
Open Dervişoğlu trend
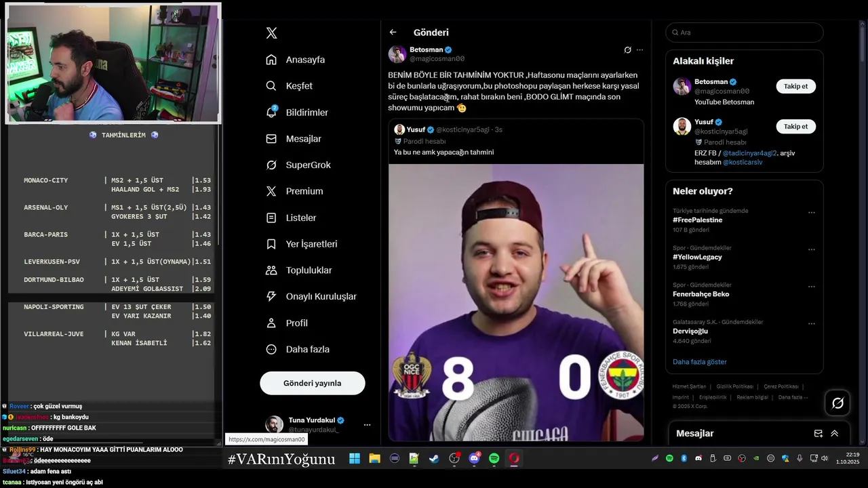tap(690, 331)
